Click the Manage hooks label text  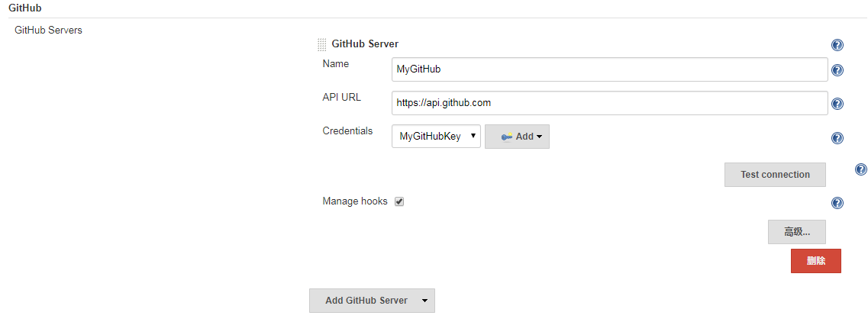(355, 201)
